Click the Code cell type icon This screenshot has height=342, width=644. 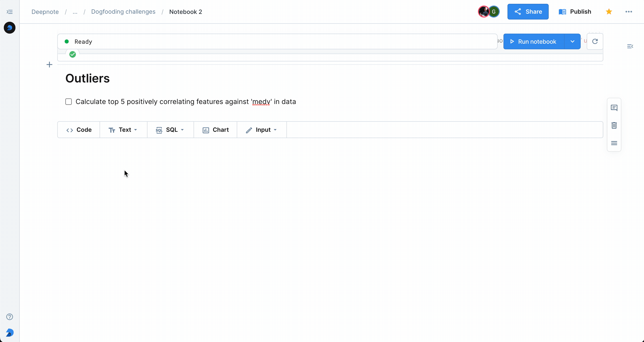click(x=69, y=130)
